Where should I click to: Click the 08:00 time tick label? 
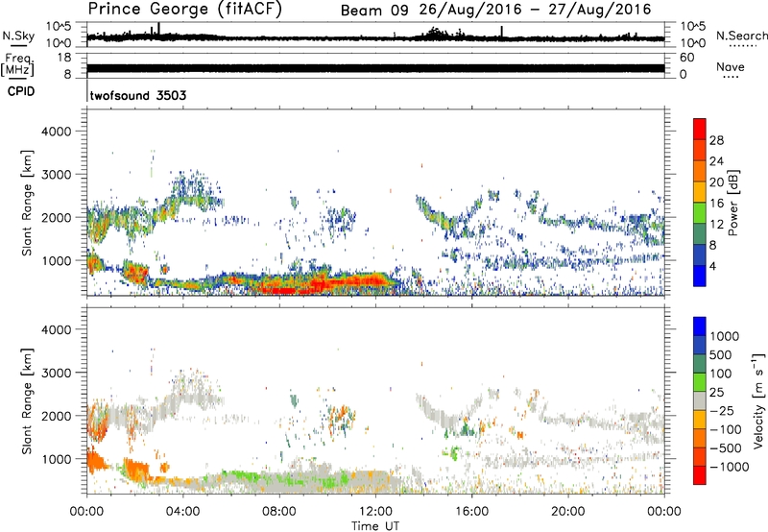279,512
